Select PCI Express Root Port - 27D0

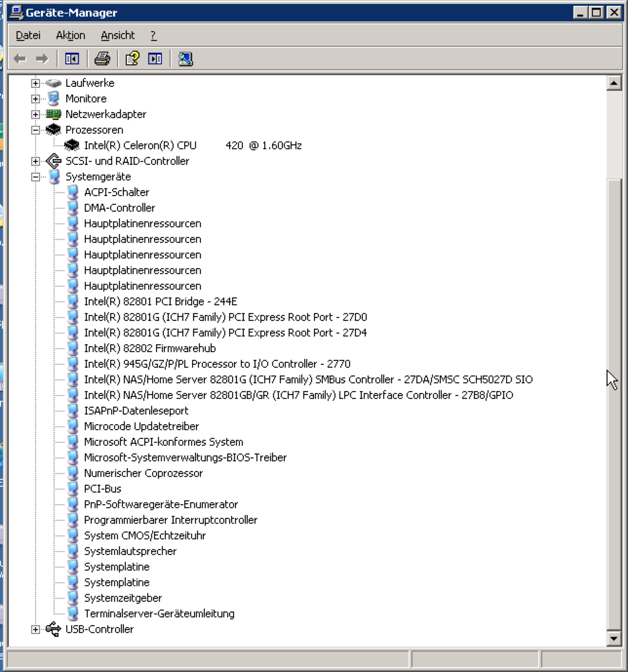pos(225,317)
